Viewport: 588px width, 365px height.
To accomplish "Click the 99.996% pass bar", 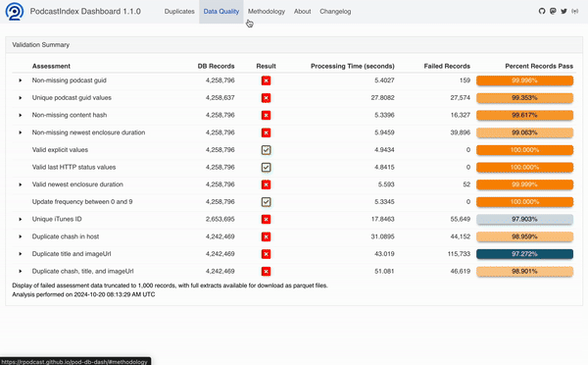I will 524,80.
